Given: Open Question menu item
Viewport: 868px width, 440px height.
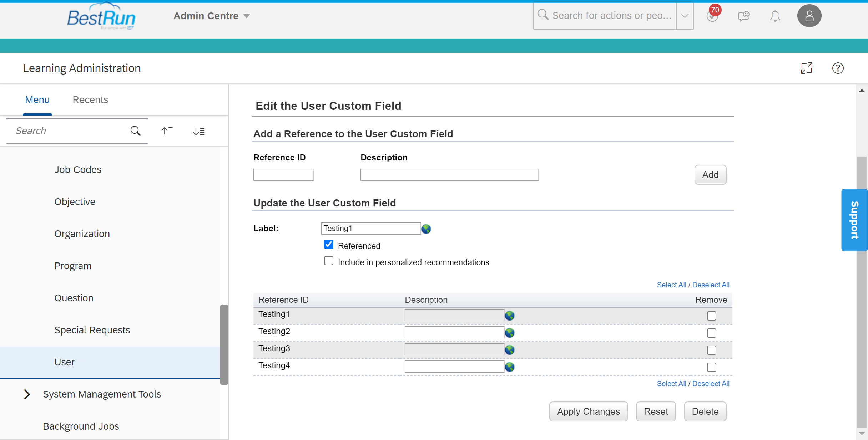Looking at the screenshot, I should click(x=74, y=298).
